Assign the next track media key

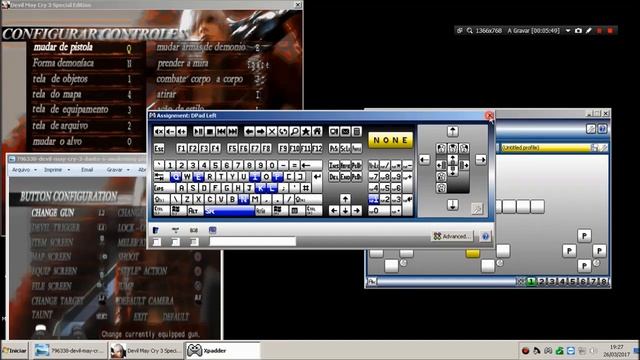click(x=233, y=131)
